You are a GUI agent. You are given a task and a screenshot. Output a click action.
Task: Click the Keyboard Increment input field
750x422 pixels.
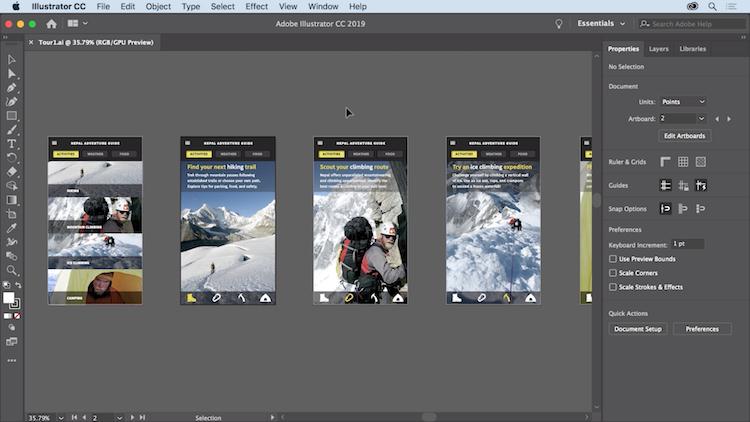click(x=686, y=244)
